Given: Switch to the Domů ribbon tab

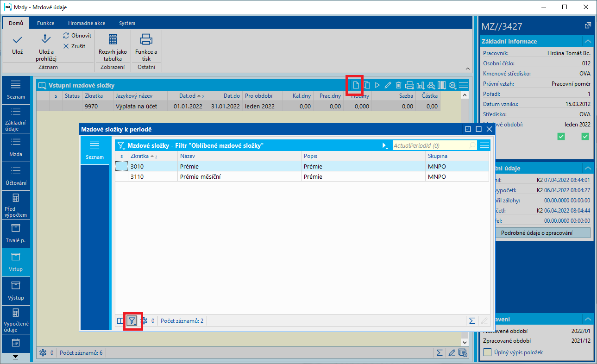Looking at the screenshot, I should tap(16, 23).
